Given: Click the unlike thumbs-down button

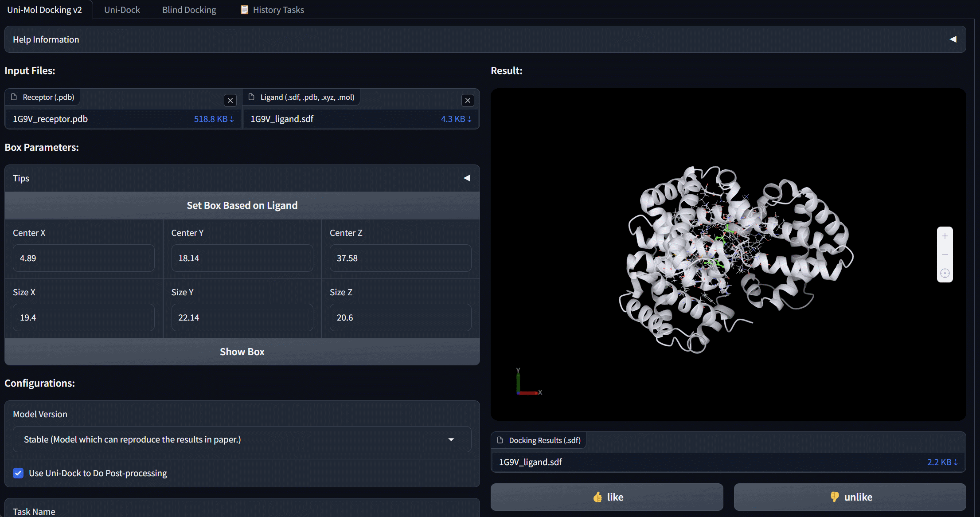Looking at the screenshot, I should coord(850,497).
